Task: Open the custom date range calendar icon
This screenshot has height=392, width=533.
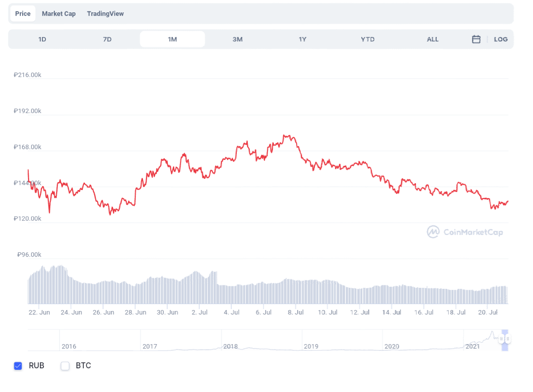Action: pos(475,39)
